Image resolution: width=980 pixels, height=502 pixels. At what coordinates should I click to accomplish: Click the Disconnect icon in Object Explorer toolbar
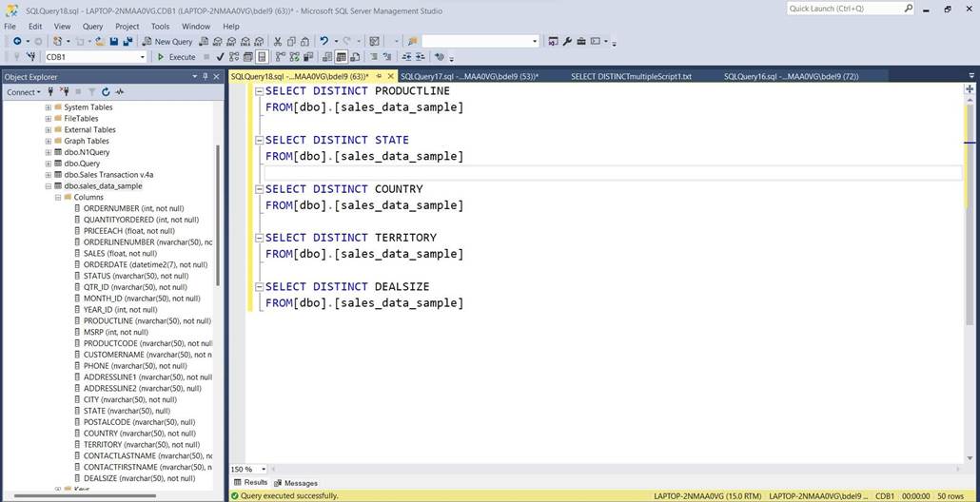tap(64, 92)
